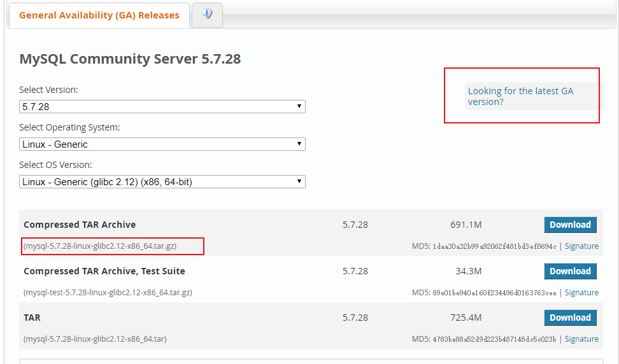This screenshot has width=619, height=364.
Task: Click the Select OS Version label
Action: [55, 165]
